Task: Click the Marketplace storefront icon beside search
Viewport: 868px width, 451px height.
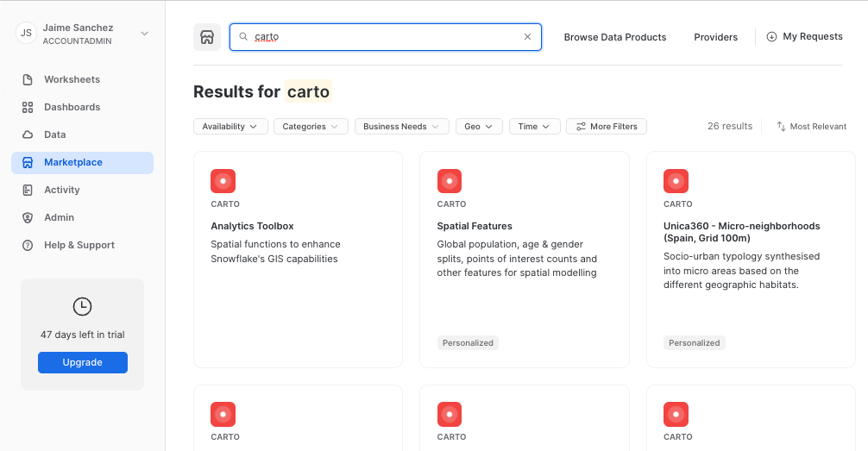Action: tap(207, 37)
